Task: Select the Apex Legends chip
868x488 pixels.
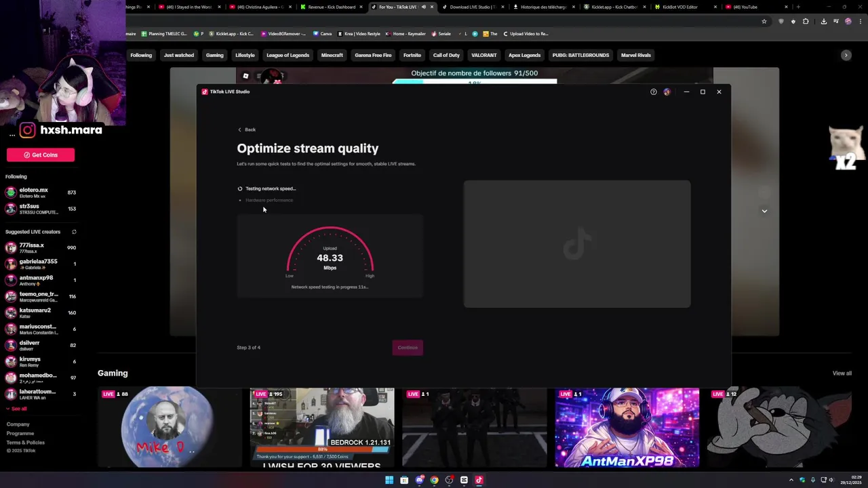Action: (x=524, y=55)
